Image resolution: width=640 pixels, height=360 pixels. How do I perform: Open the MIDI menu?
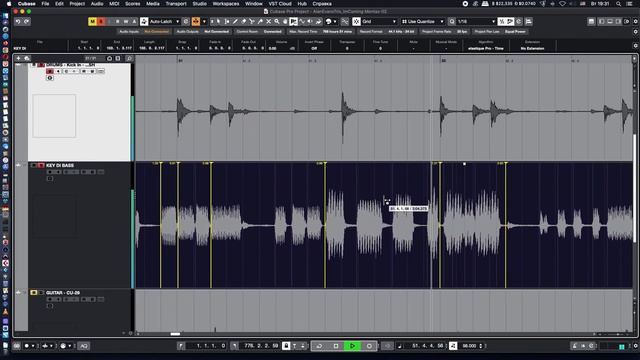(114, 4)
